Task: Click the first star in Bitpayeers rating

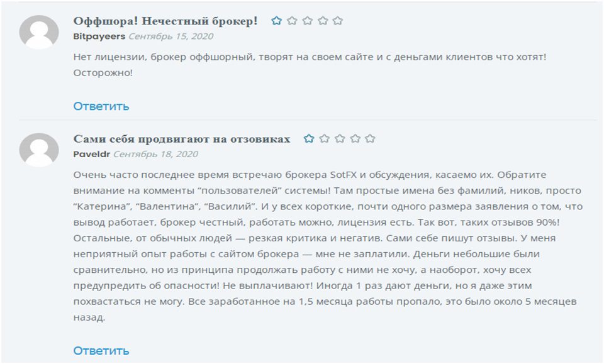Action: [276, 21]
